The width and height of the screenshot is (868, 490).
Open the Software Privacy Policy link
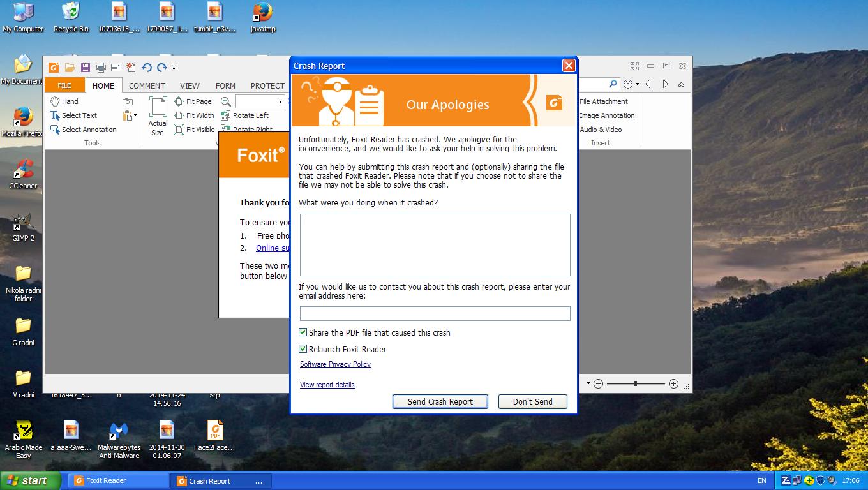[335, 364]
